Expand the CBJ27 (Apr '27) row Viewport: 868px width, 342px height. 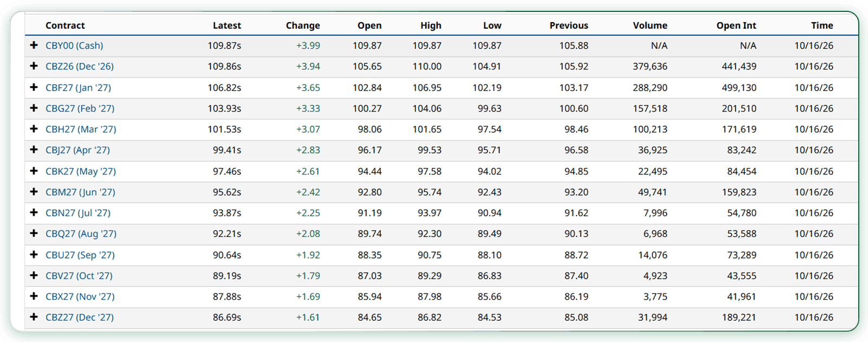(34, 150)
